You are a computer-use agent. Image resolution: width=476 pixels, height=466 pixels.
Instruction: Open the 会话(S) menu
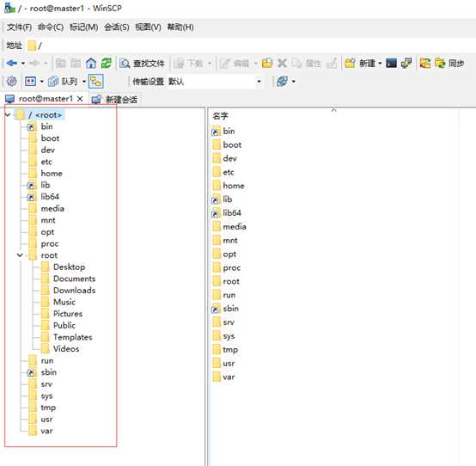117,27
